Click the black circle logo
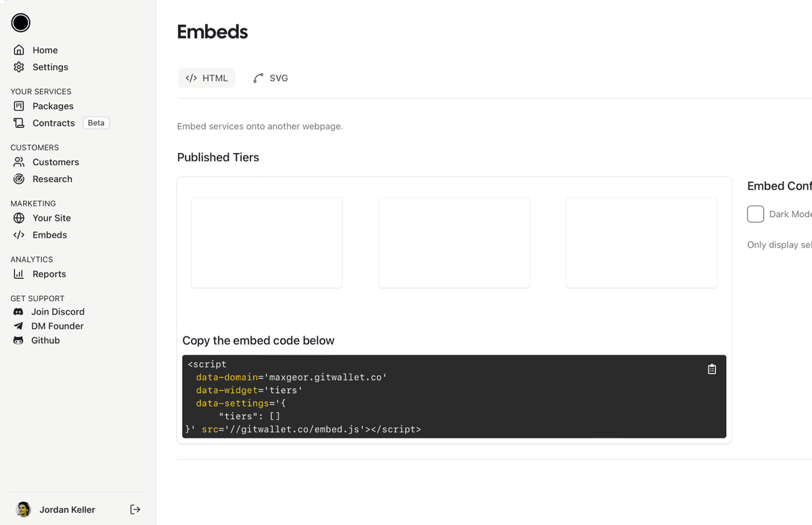The height and width of the screenshot is (525, 812). [x=21, y=23]
